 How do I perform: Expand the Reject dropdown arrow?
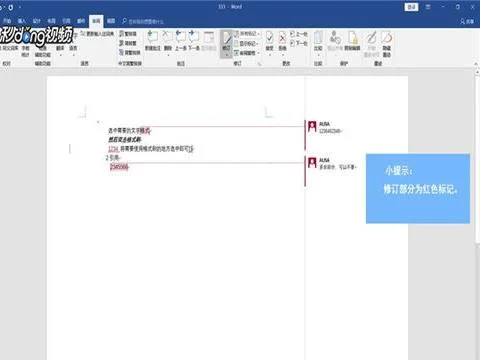282,55
